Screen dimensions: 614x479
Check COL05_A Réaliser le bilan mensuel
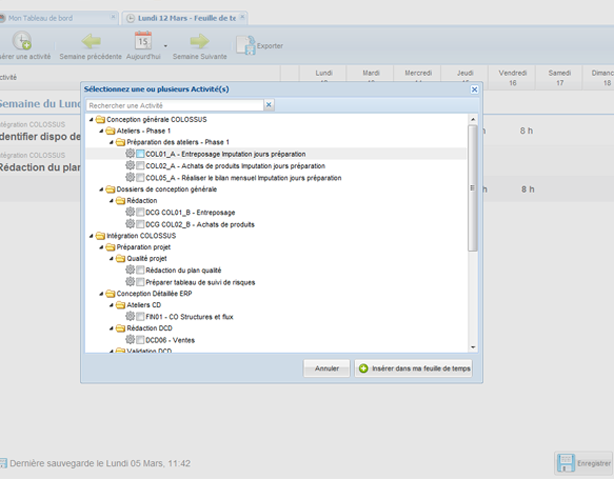click(x=140, y=178)
